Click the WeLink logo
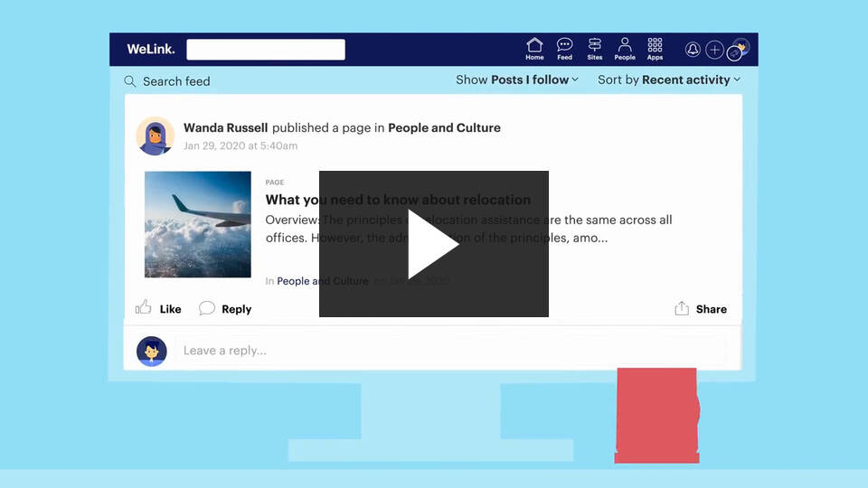The image size is (868, 488). (x=151, y=49)
